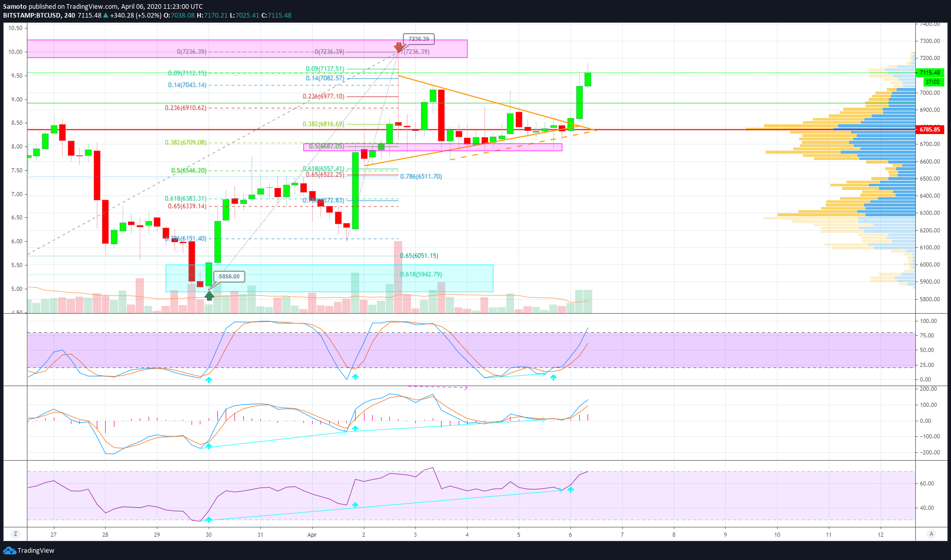Click the green 7115.48 current price tag
951x560 pixels.
pos(930,72)
